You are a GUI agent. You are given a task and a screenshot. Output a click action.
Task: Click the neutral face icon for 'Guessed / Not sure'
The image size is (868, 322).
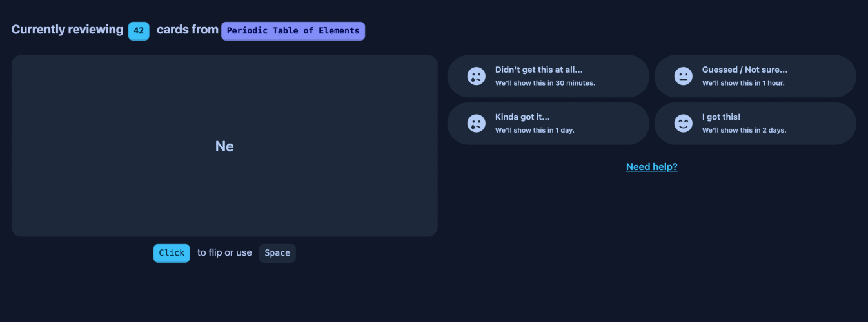point(683,76)
